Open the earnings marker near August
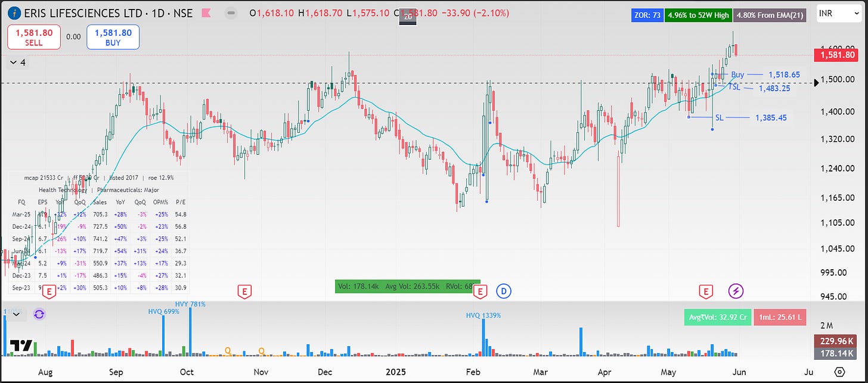This screenshot has width=868, height=383. pyautogui.click(x=50, y=291)
